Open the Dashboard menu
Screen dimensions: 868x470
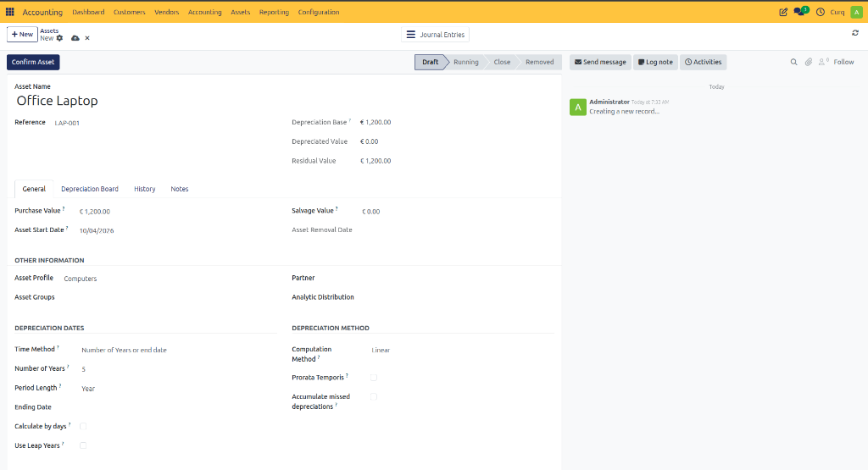[88, 12]
